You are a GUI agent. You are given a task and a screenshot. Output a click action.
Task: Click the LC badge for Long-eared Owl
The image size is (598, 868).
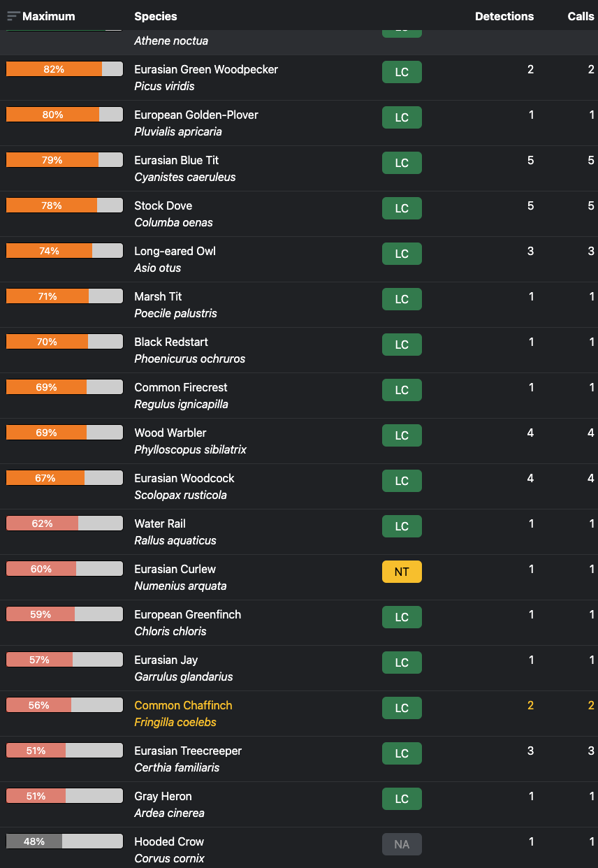pos(402,254)
